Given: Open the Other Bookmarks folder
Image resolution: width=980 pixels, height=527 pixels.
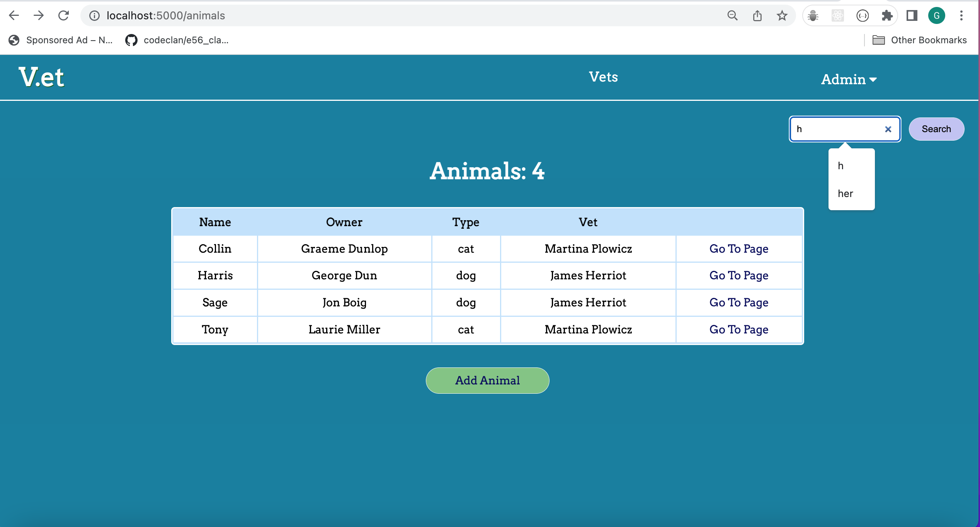Looking at the screenshot, I should coord(920,40).
